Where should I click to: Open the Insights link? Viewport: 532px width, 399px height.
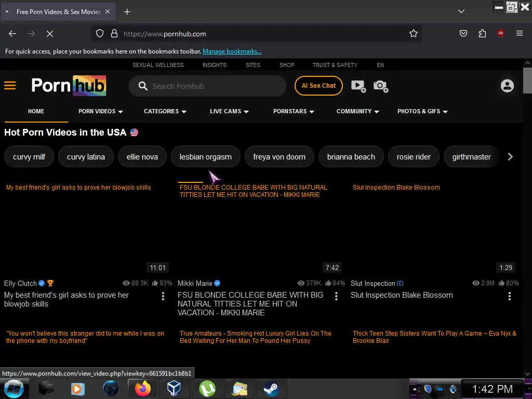[x=215, y=65]
